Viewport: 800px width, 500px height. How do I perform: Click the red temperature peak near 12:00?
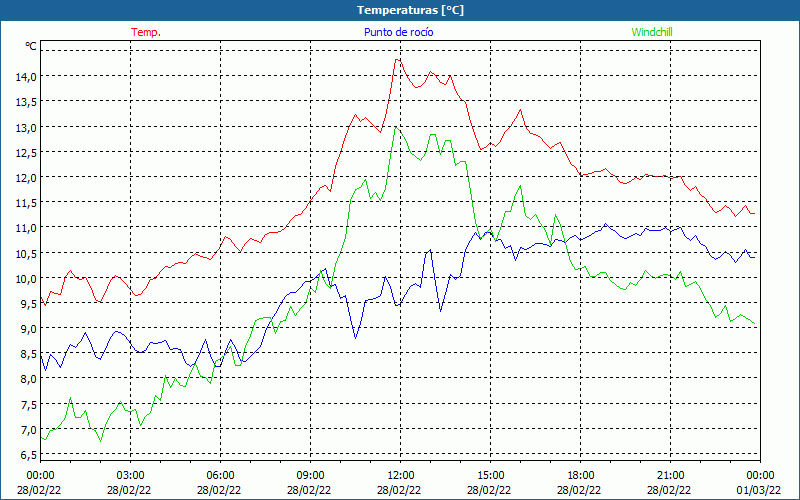pos(397,60)
